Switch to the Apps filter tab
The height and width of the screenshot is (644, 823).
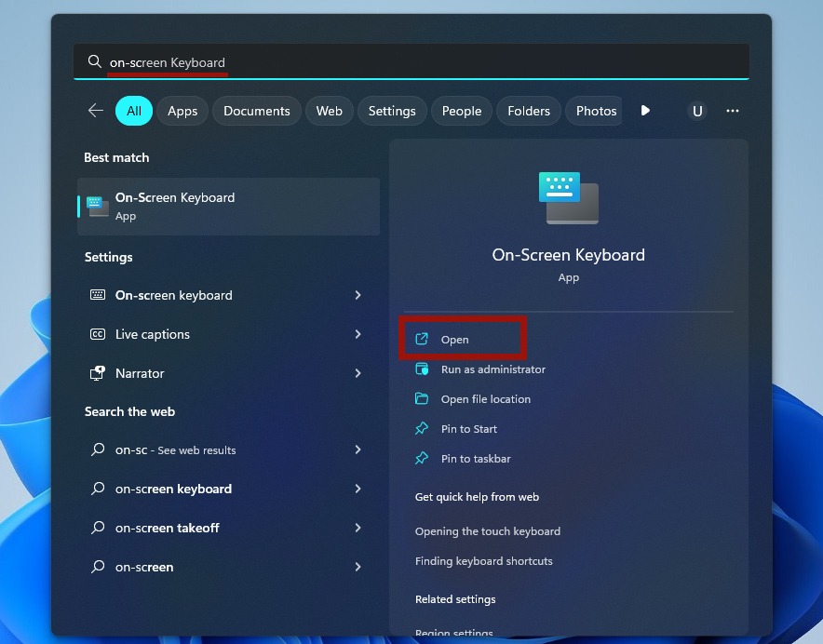tap(182, 110)
